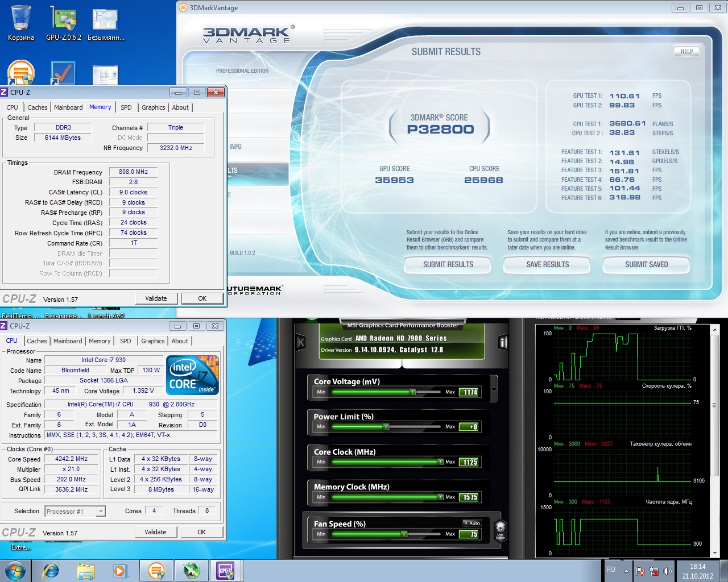The width and height of the screenshot is (728, 582).
Task: Open the MSI Afterburner info i button
Action: coord(503,342)
